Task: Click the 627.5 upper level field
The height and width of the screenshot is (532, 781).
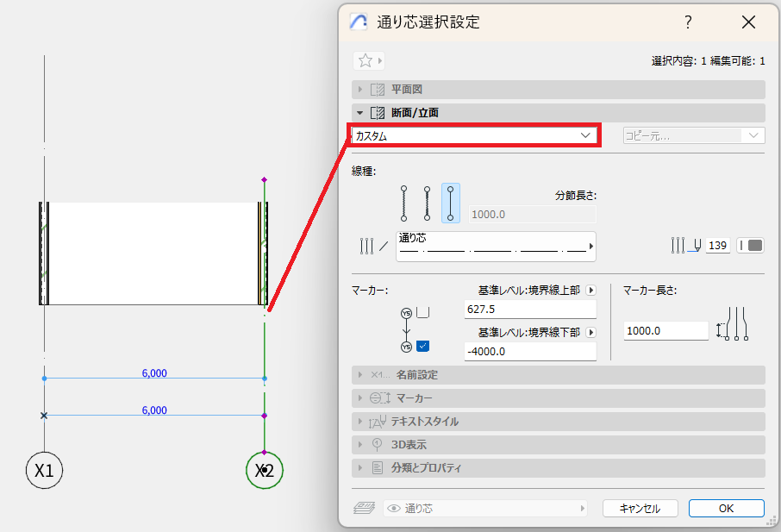Action: click(x=530, y=310)
